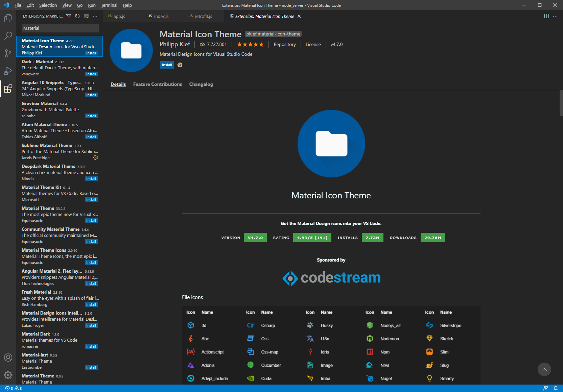The height and width of the screenshot is (392, 563).
Task: Install Gruvbox Material extension
Action: [91, 116]
